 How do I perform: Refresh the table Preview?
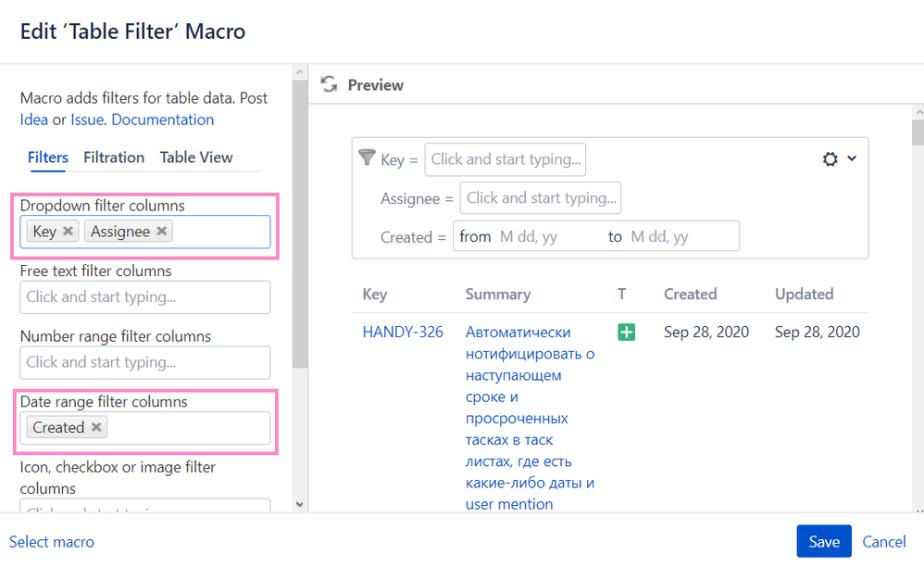329,84
